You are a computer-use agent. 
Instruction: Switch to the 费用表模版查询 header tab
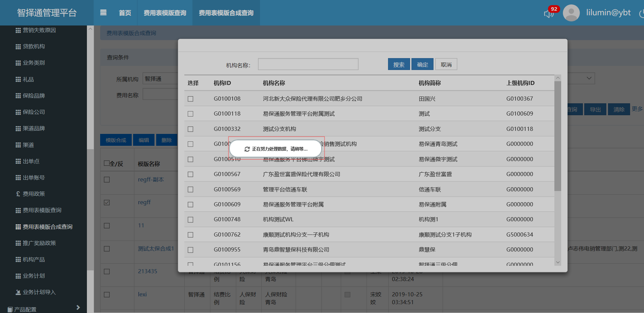click(165, 13)
